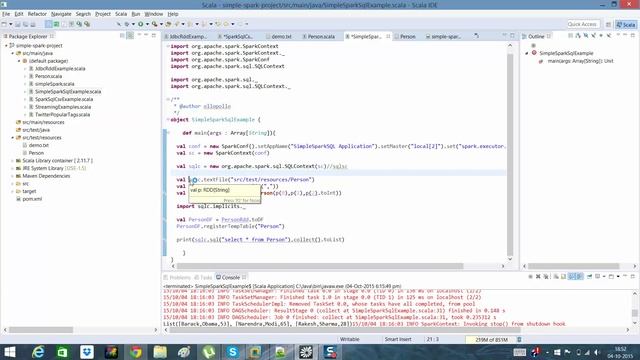Select main method in Outline view
640x360 pixels.
tap(580, 61)
